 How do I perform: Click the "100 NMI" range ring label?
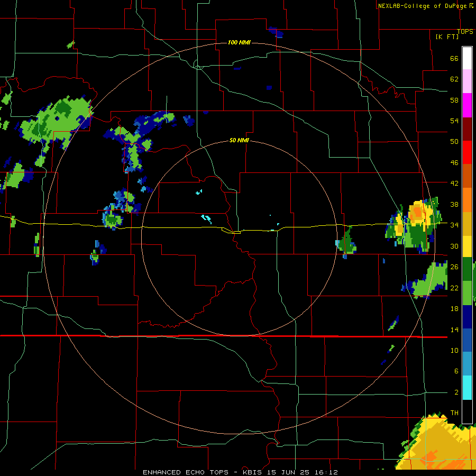[x=239, y=42]
